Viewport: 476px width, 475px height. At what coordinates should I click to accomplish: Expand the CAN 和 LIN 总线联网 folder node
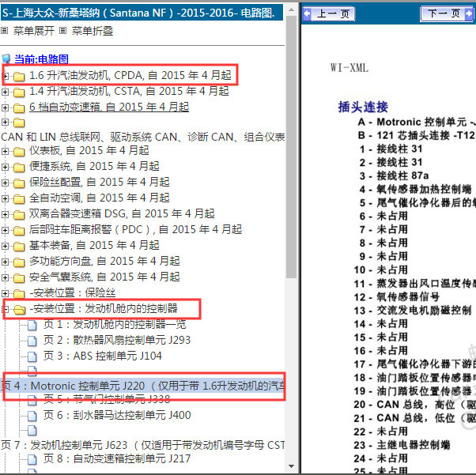[x=5, y=122]
